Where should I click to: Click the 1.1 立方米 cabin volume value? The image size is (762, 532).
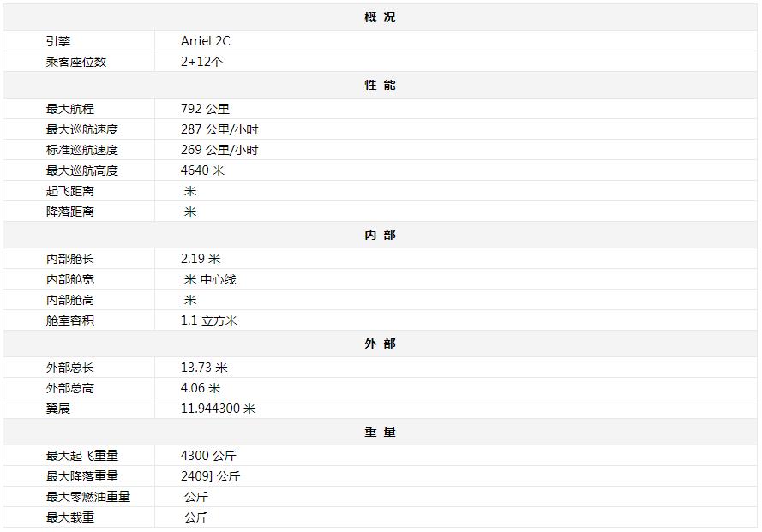(x=209, y=320)
